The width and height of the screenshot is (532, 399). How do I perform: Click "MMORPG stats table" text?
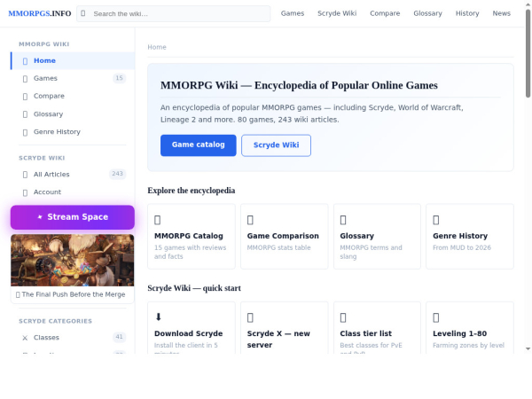coord(279,247)
